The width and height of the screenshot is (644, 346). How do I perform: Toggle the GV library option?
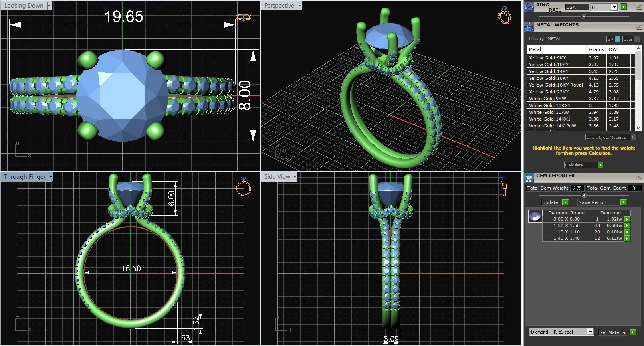[614, 39]
